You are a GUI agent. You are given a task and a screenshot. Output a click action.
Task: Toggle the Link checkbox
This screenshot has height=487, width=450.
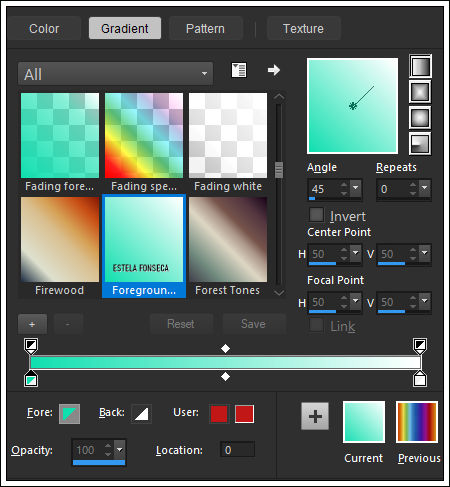pyautogui.click(x=316, y=325)
